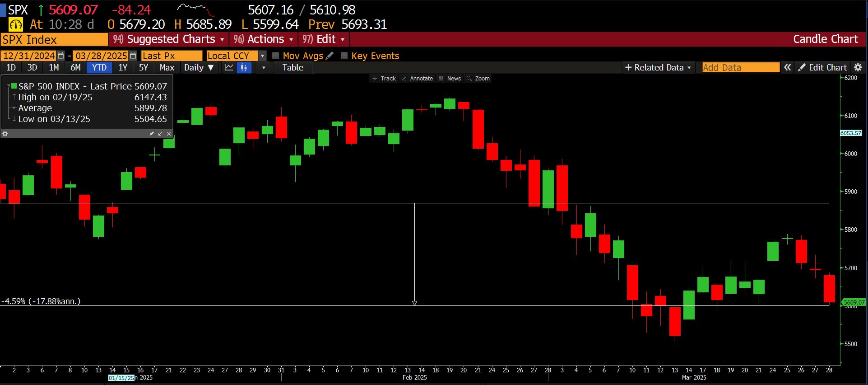Click the chart settings gear icon
Image resolution: width=868 pixels, height=385 pixels.
point(858,67)
